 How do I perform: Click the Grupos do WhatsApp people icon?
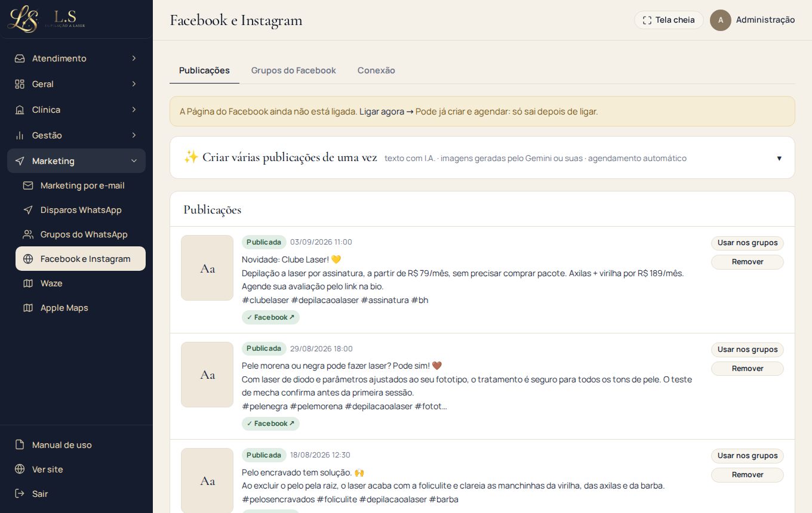pos(28,234)
